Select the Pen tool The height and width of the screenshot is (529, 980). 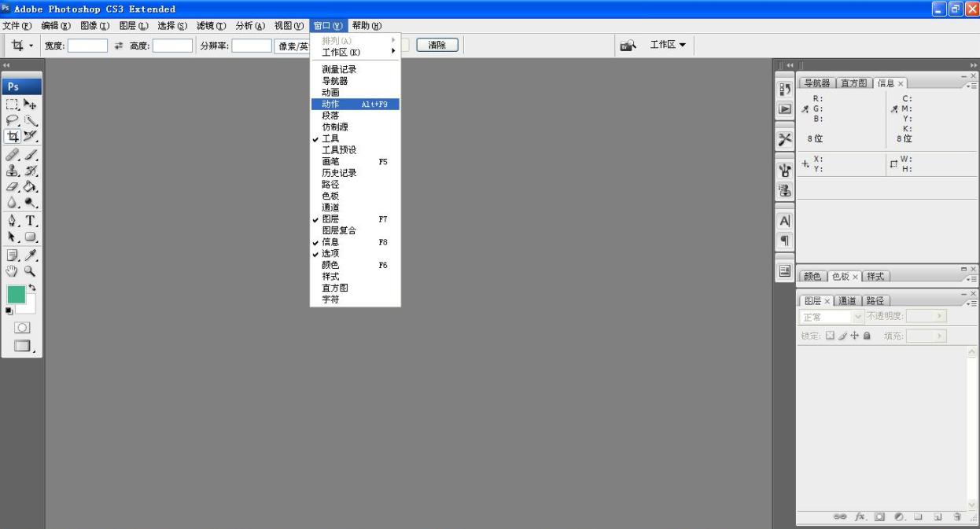coord(13,221)
